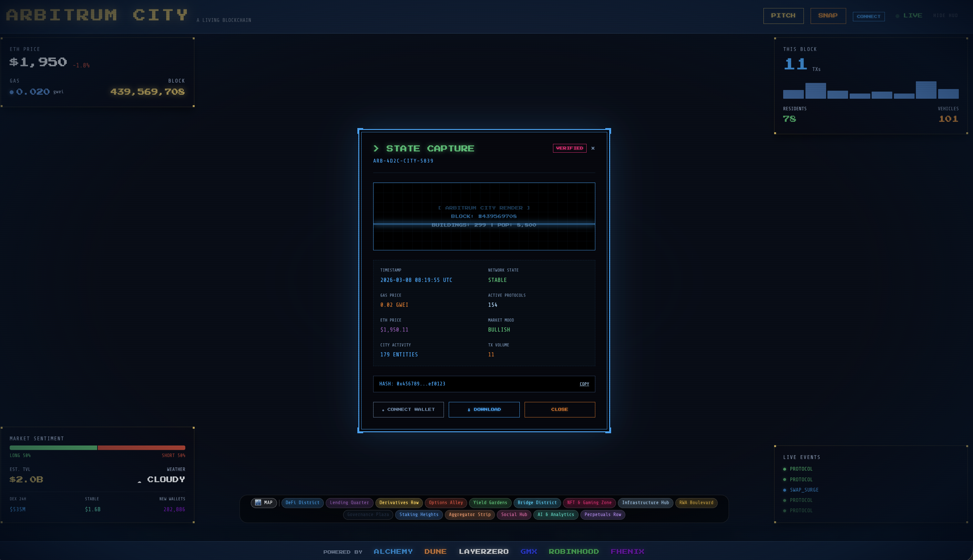Open the PITCH view
This screenshot has height=560, width=973.
[783, 16]
